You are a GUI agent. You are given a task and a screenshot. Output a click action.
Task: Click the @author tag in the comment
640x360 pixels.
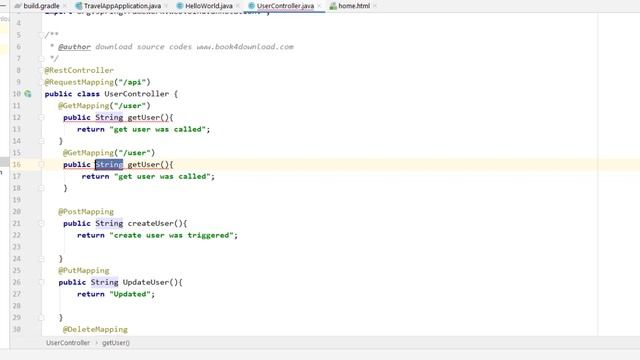(74, 47)
